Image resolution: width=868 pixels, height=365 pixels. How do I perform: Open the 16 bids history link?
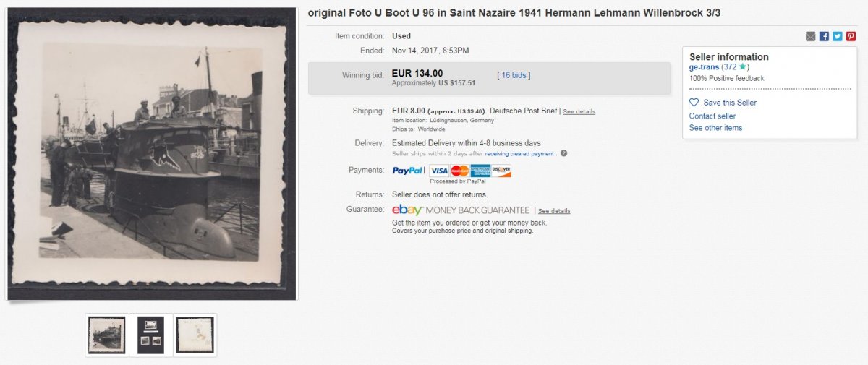pyautogui.click(x=514, y=75)
